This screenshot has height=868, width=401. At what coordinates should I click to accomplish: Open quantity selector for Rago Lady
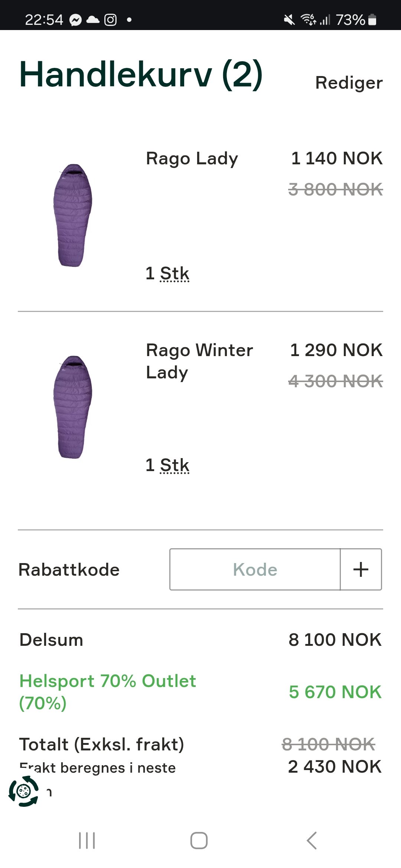click(168, 274)
